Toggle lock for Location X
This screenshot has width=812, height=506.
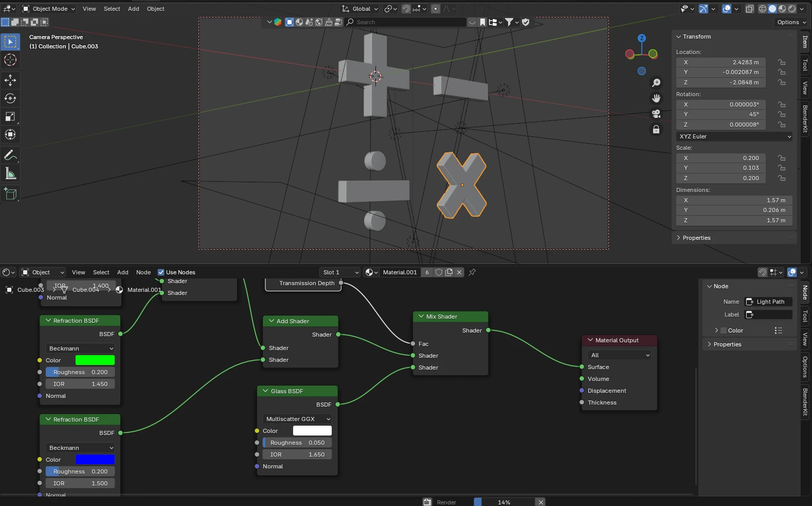[x=782, y=62]
